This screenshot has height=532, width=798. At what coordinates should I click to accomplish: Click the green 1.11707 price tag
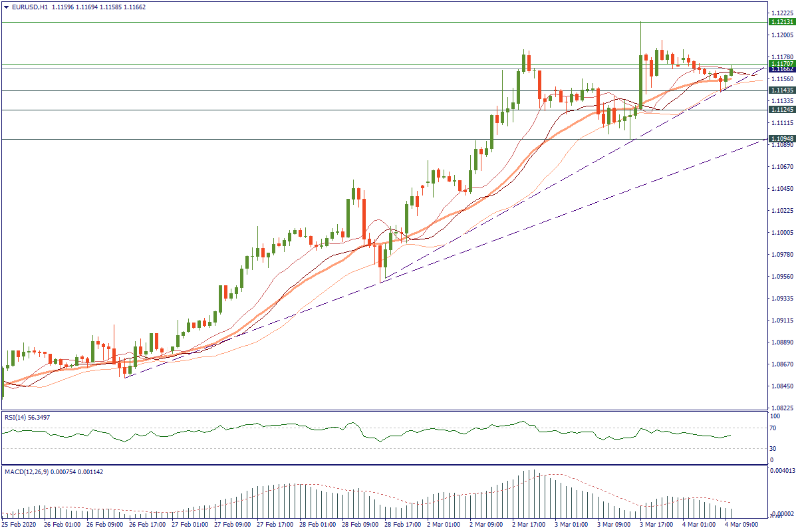click(x=779, y=64)
